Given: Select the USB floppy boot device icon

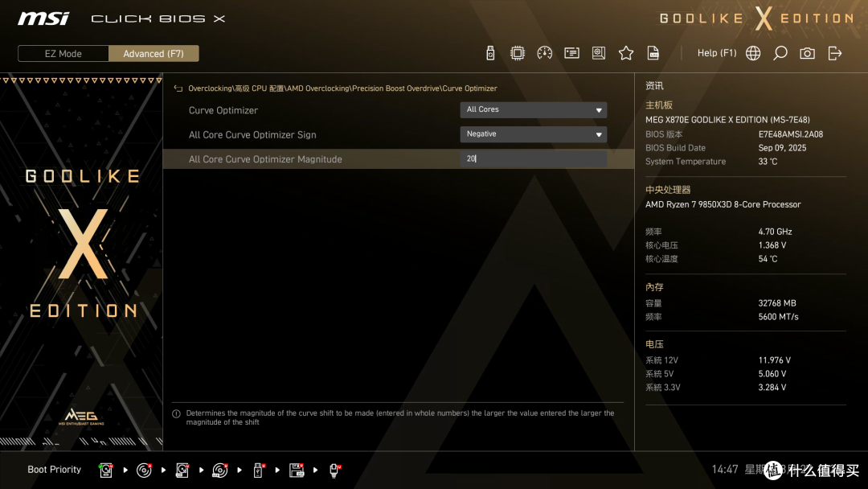Looking at the screenshot, I should (297, 471).
